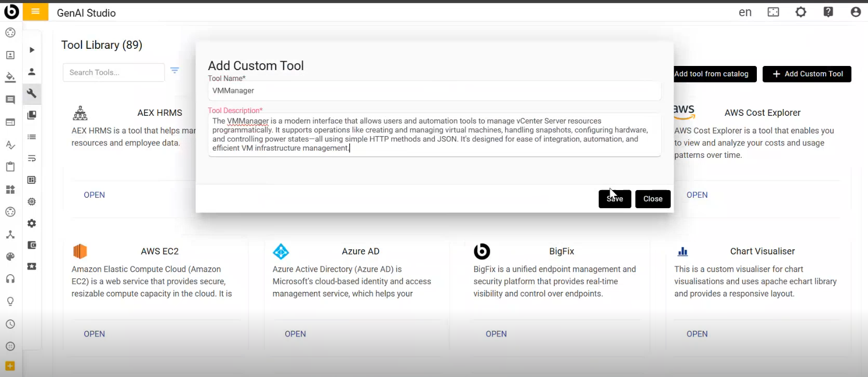Image resolution: width=868 pixels, height=377 pixels.
Task: Switch the brightness theme icon
Action: (801, 12)
